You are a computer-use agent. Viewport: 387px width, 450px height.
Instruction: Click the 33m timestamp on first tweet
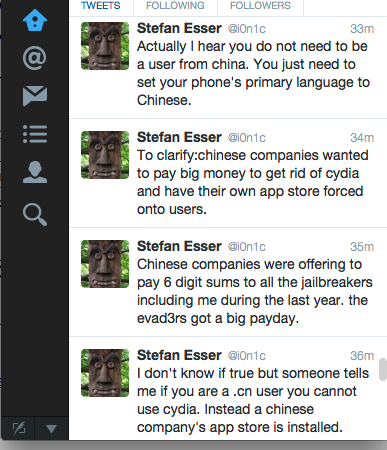click(x=362, y=29)
